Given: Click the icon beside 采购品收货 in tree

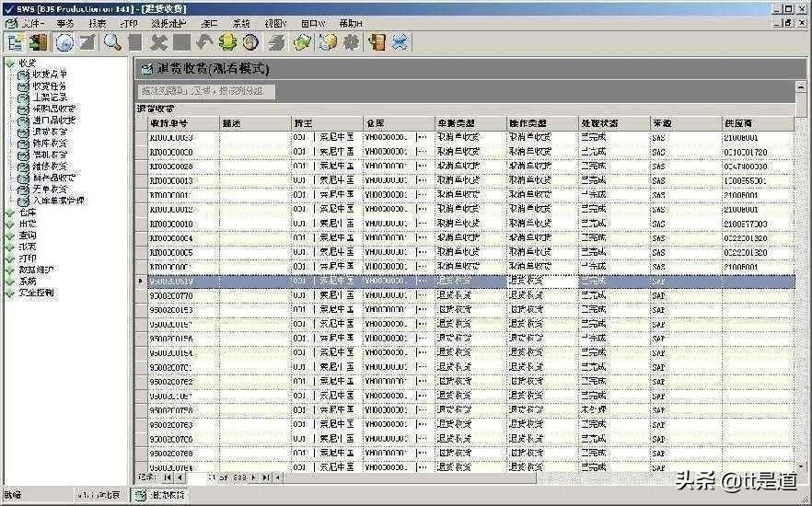Looking at the screenshot, I should pyautogui.click(x=23, y=109).
